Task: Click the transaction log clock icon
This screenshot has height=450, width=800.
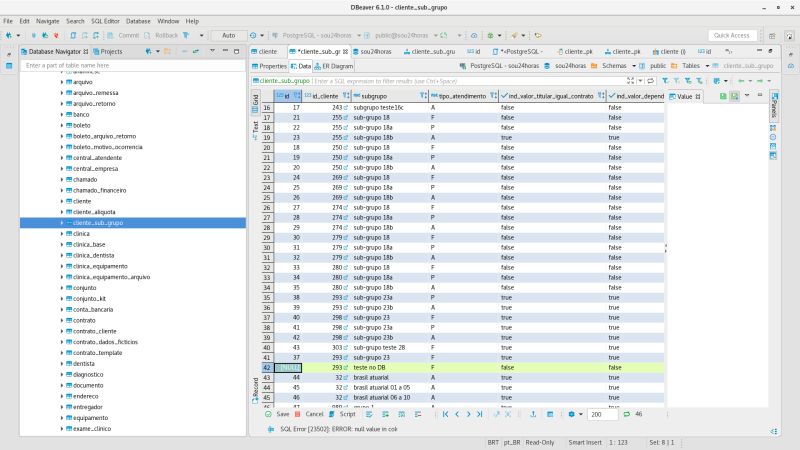Action: (x=253, y=35)
